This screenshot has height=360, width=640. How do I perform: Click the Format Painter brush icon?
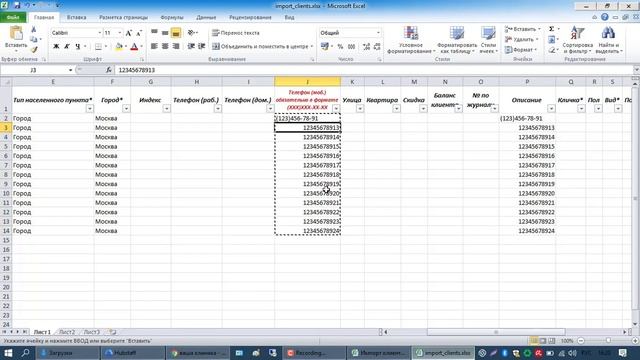[34, 49]
